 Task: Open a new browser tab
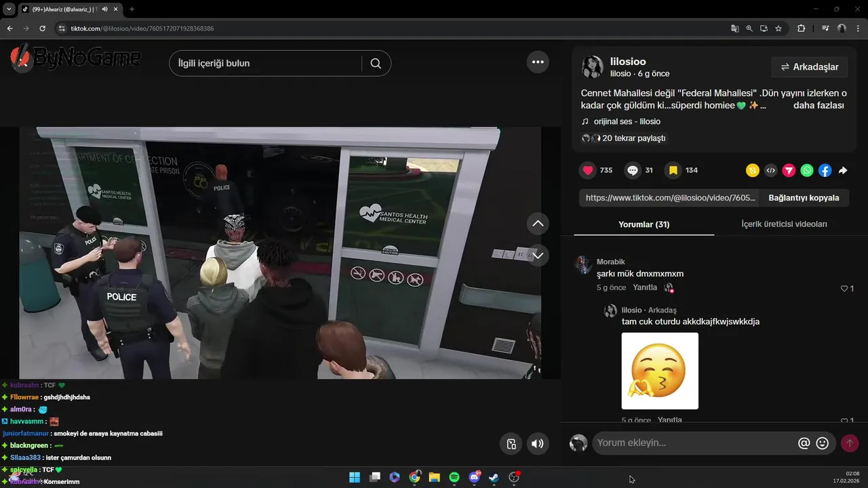click(x=132, y=9)
